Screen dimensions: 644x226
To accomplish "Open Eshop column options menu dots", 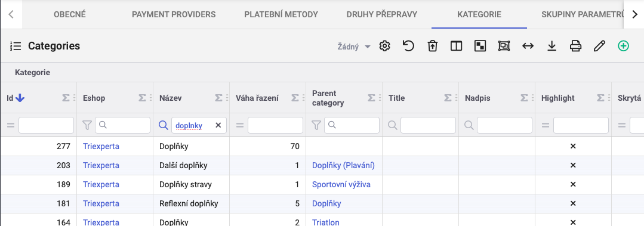I will pyautogui.click(x=150, y=98).
